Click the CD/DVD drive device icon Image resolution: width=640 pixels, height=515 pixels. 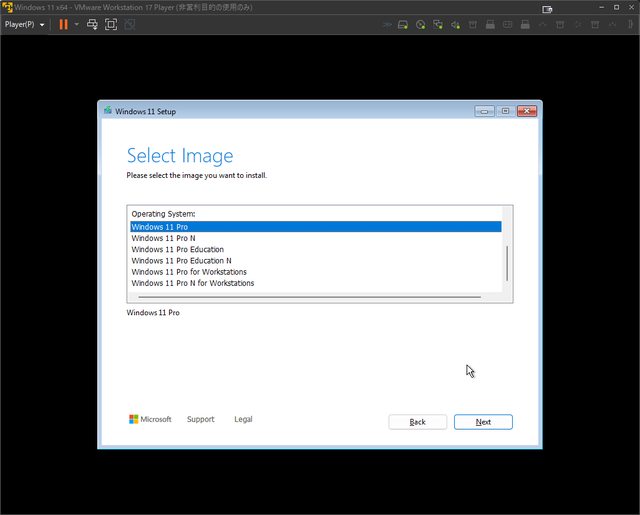point(420,24)
